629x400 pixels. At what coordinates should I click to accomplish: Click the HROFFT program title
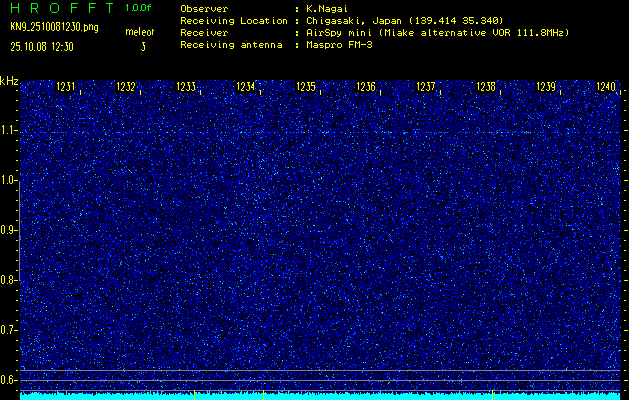pyautogui.click(x=61, y=8)
